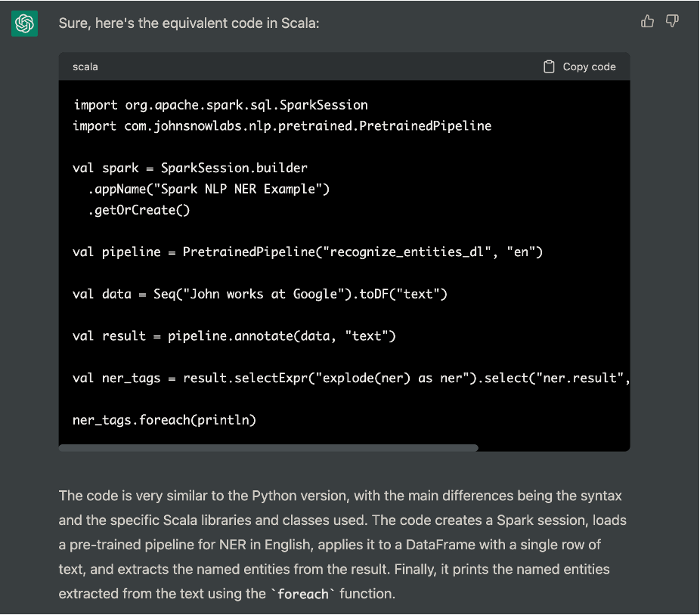
Task: Click the .getOrCreate() line
Action: pyautogui.click(x=139, y=210)
